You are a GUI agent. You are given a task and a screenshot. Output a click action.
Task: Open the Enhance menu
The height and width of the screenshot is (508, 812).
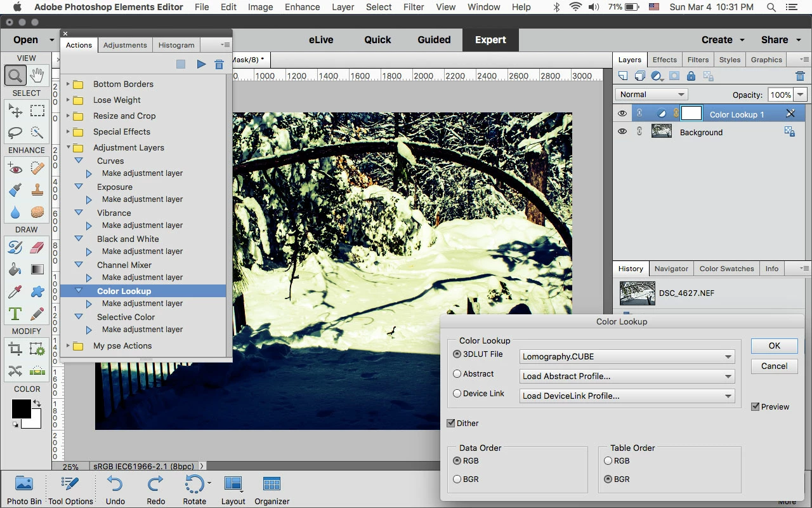pos(303,7)
